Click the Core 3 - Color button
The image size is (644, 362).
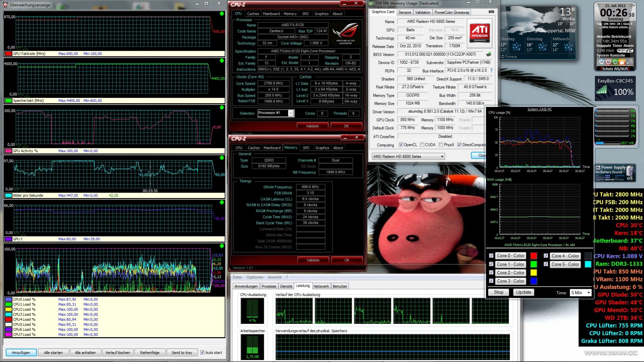[x=510, y=281]
